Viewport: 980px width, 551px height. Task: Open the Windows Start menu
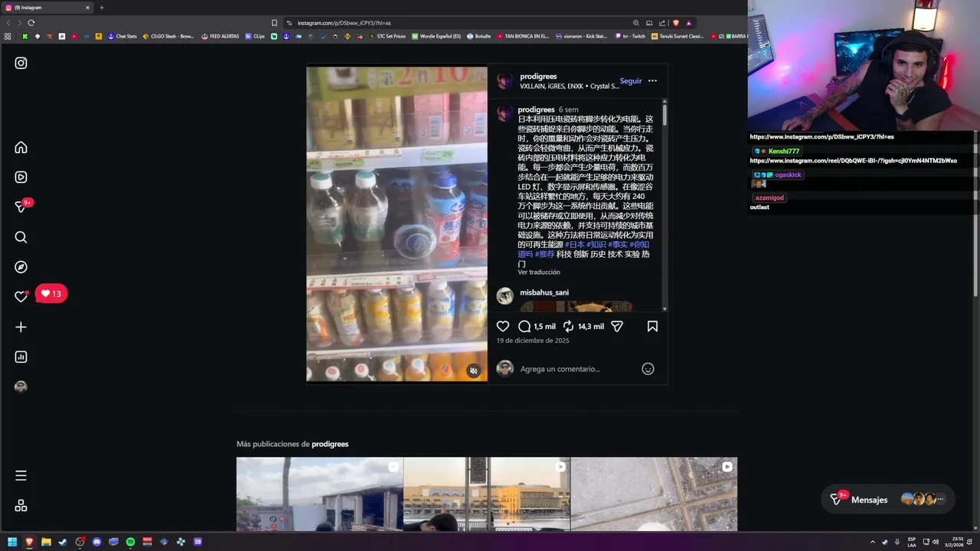point(12,542)
